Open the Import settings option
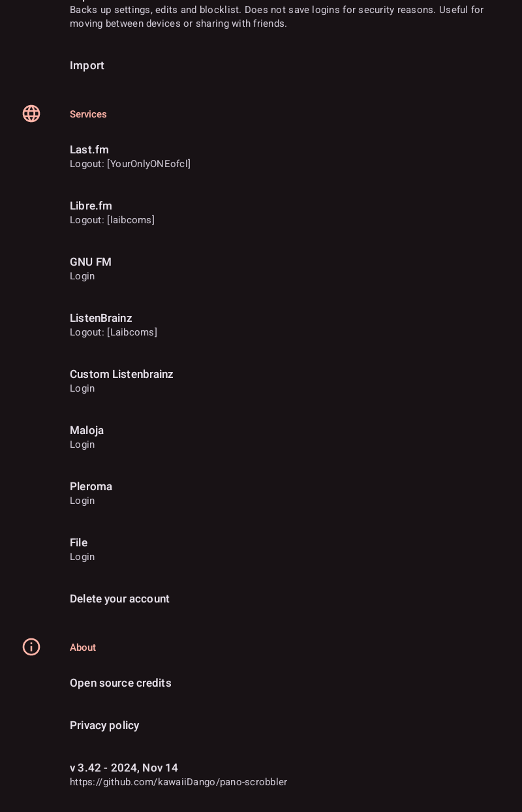This screenshot has width=522, height=812. coord(87,65)
